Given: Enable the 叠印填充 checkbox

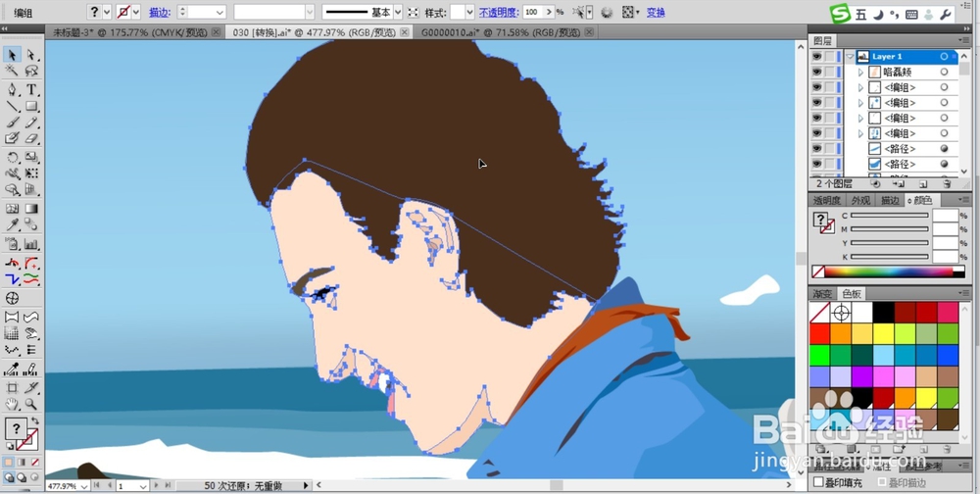Looking at the screenshot, I should [x=818, y=482].
